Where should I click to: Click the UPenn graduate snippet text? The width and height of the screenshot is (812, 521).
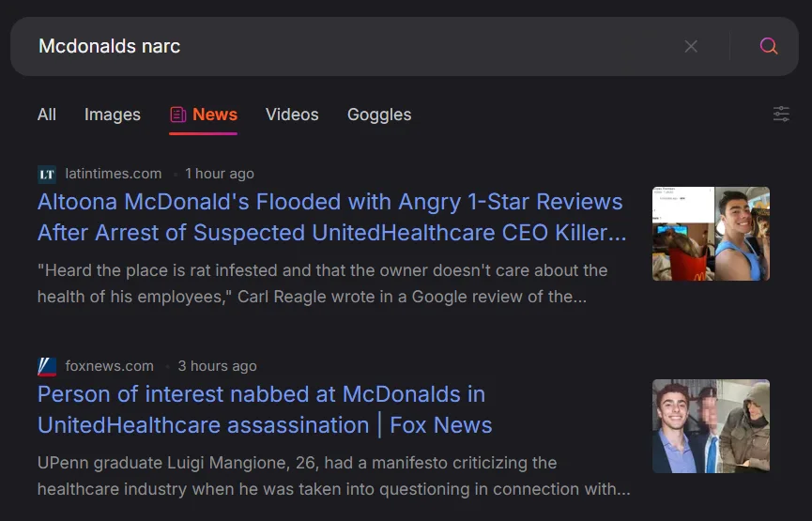click(334, 476)
